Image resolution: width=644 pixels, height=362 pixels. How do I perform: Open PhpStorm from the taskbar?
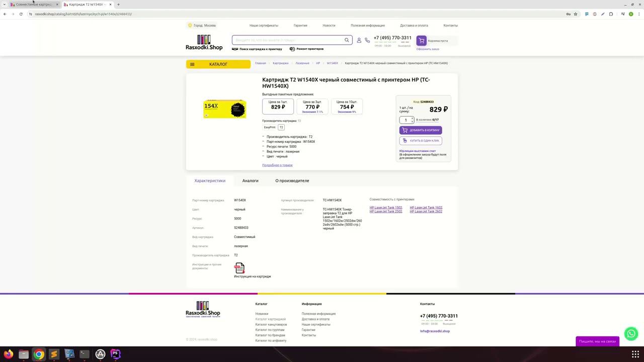(x=115, y=354)
